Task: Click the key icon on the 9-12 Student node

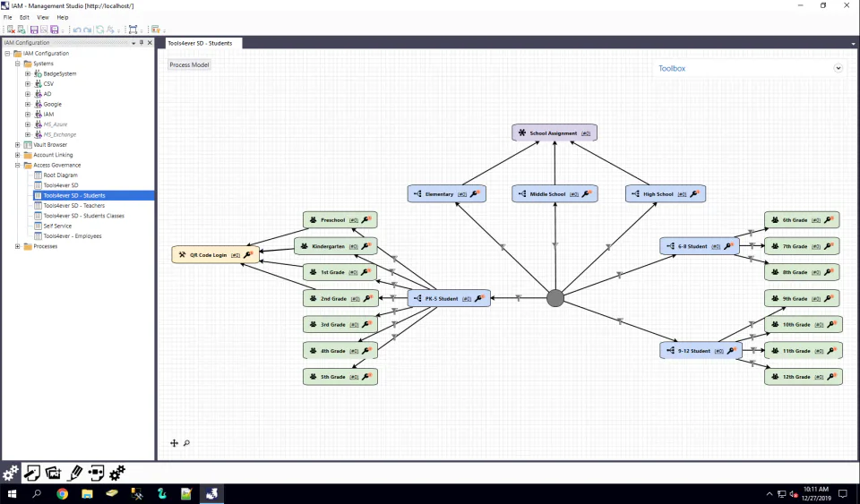Action: (732, 350)
